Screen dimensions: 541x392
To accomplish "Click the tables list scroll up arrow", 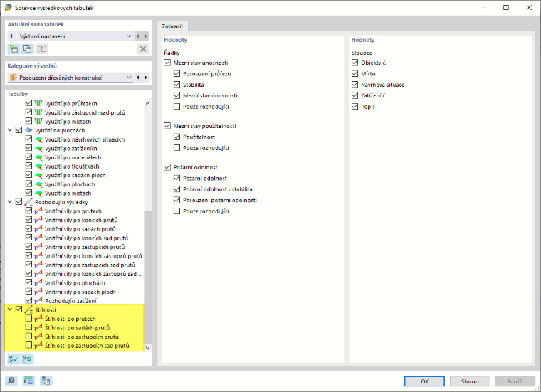I will click(147, 103).
